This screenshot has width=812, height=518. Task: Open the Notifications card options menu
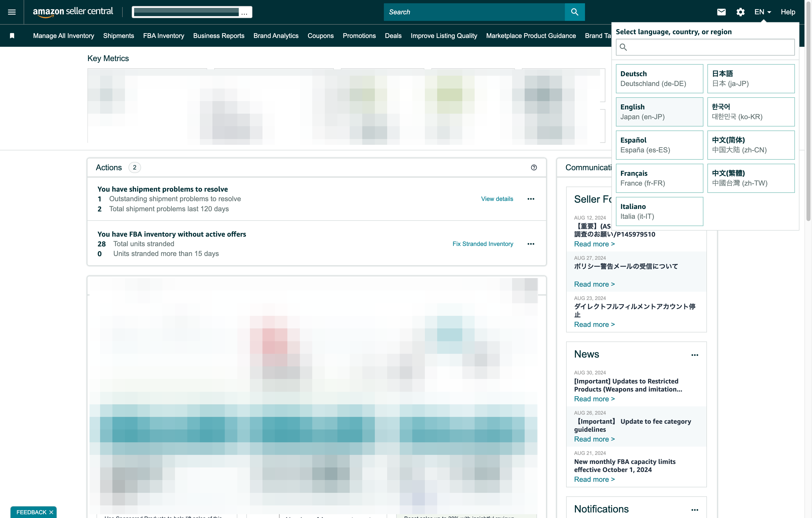(695, 510)
